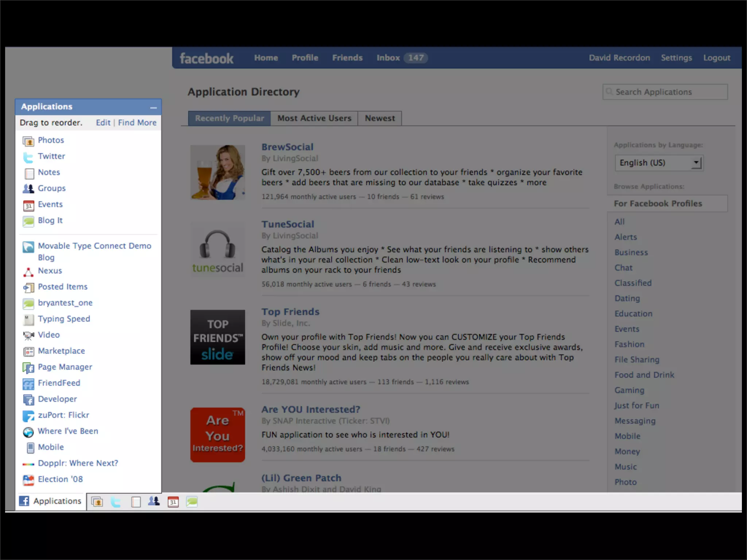Viewport: 747px width, 560px height.
Task: Click the Top Friends app thumbnail
Action: pos(218,337)
